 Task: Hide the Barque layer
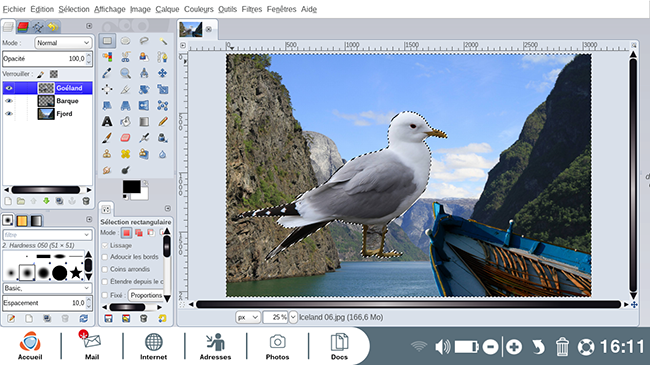tap(9, 101)
